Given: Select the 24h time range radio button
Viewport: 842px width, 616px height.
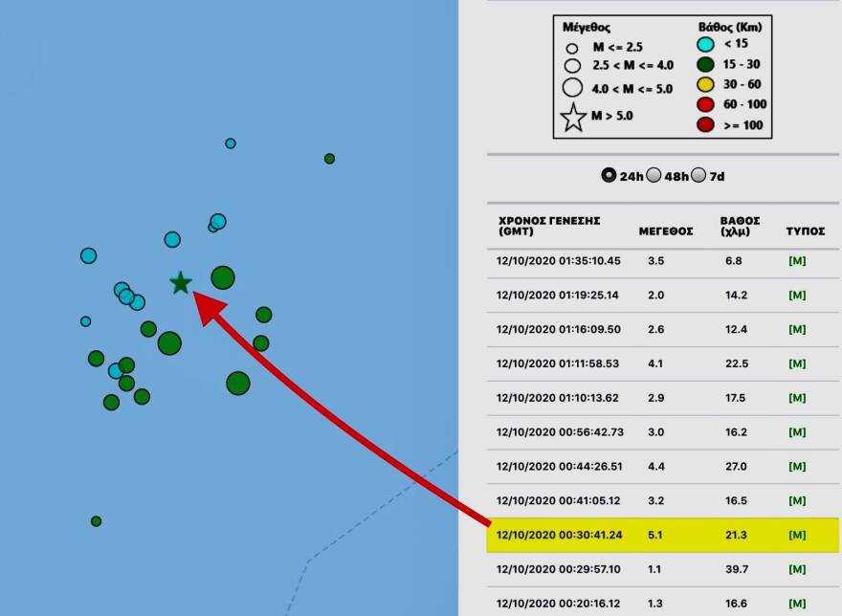Looking at the screenshot, I should (609, 175).
